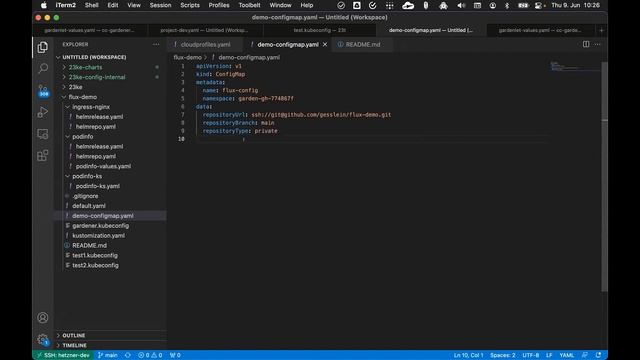Click flux-demo breadcrumb segment
This screenshot has height=360, width=640.
pyautogui.click(x=187, y=58)
